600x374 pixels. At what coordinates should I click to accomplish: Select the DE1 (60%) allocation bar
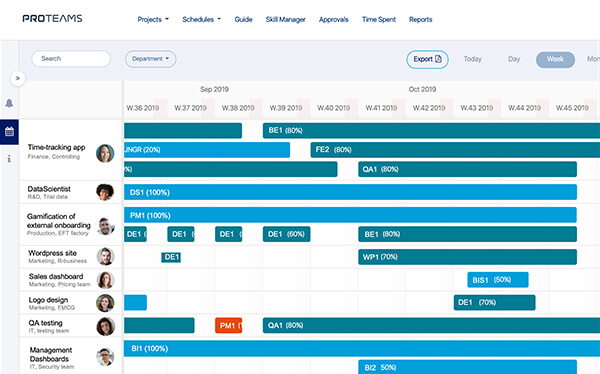(287, 234)
